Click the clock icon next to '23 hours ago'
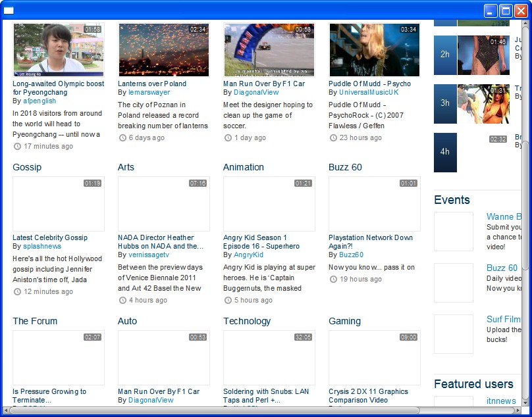Viewport: 532px width, 417px height. coord(333,138)
